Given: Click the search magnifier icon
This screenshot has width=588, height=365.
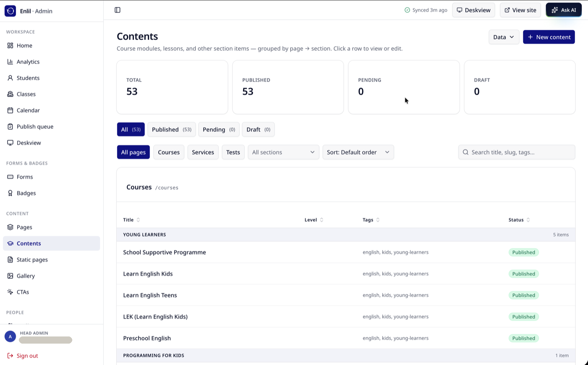Looking at the screenshot, I should click(x=465, y=152).
